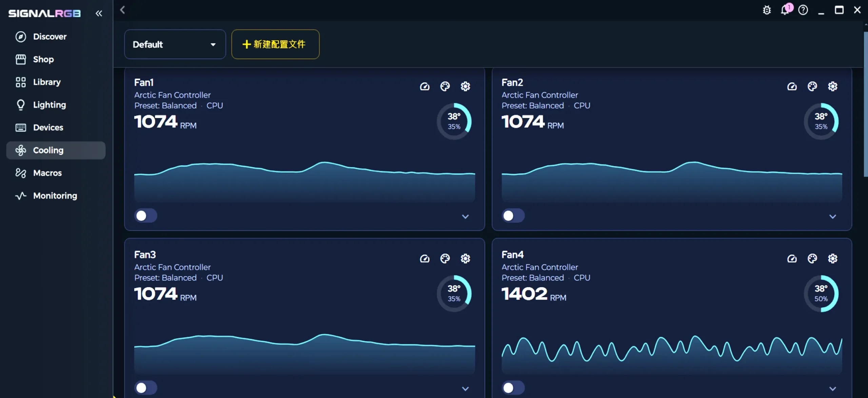Click Fan4 speed gauge icon
The width and height of the screenshot is (868, 398).
point(792,258)
